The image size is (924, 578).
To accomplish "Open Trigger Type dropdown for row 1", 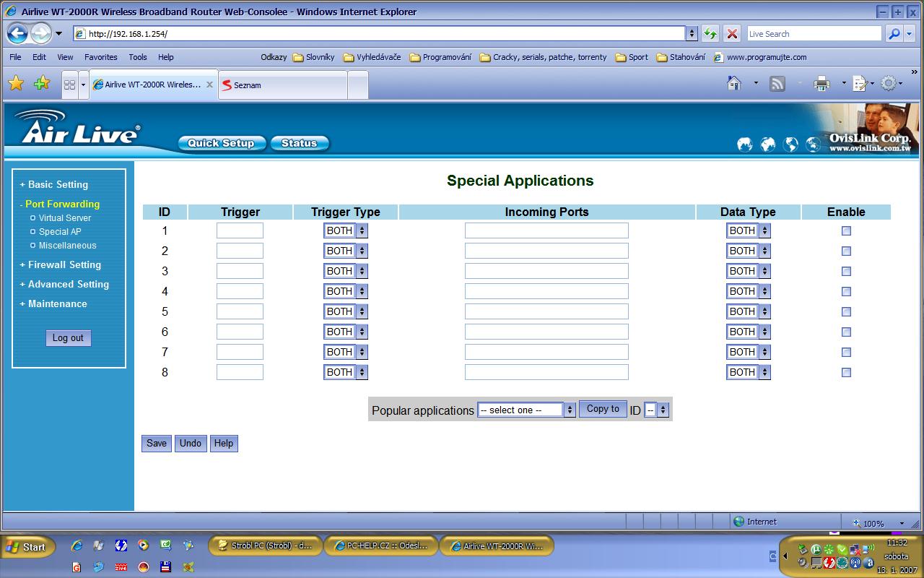I will 345,230.
